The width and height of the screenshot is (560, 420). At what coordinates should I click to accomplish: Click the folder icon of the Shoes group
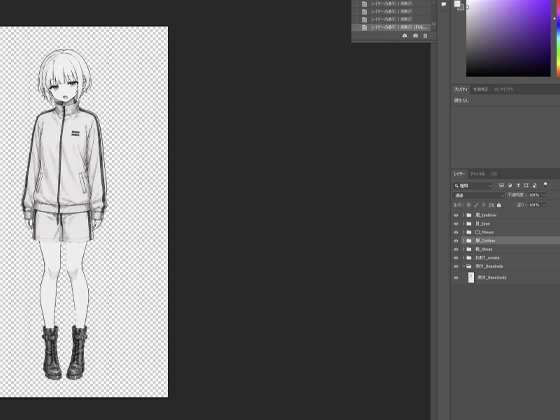tap(469, 249)
